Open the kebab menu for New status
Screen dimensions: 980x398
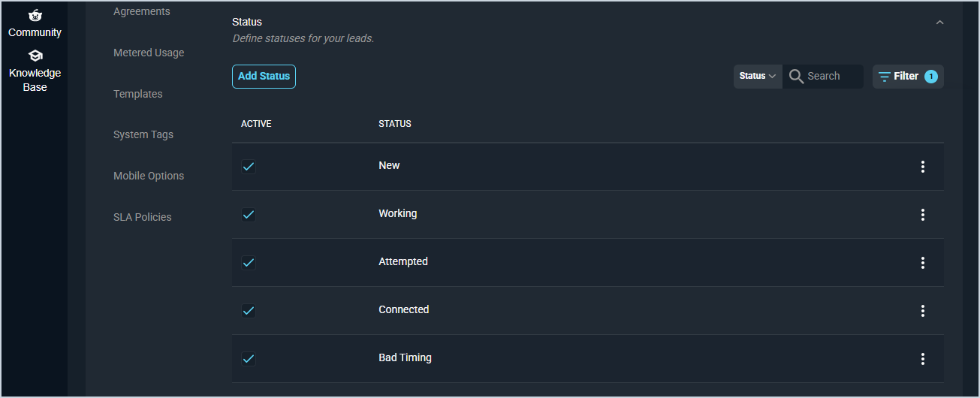click(923, 167)
